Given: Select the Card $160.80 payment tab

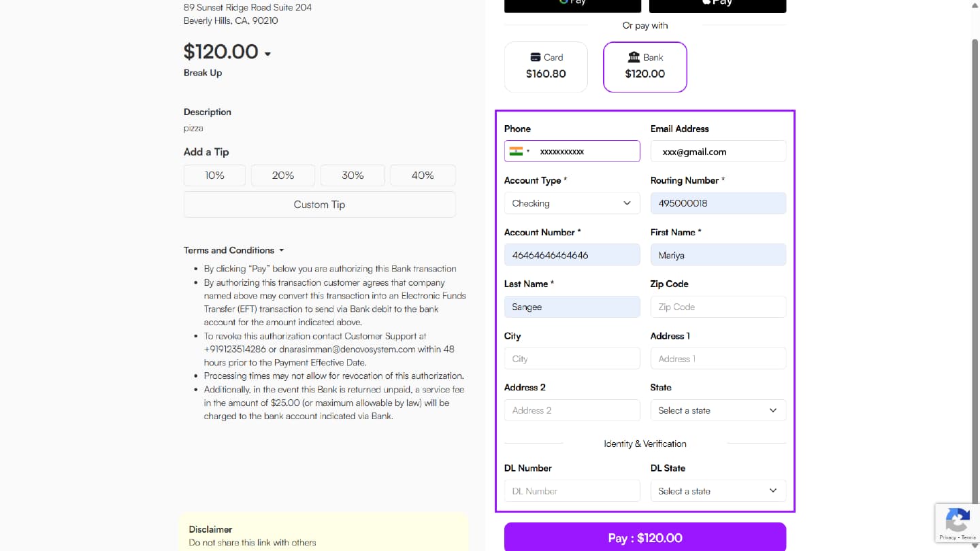Looking at the screenshot, I should (x=546, y=67).
